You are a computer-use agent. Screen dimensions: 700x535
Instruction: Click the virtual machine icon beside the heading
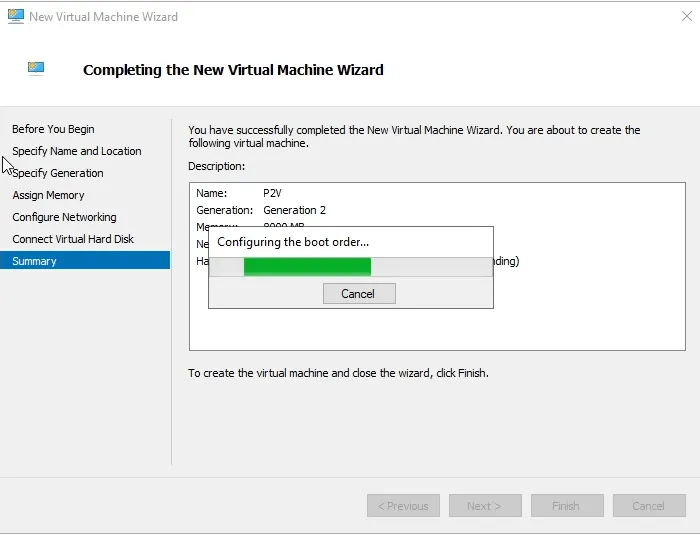point(36,69)
